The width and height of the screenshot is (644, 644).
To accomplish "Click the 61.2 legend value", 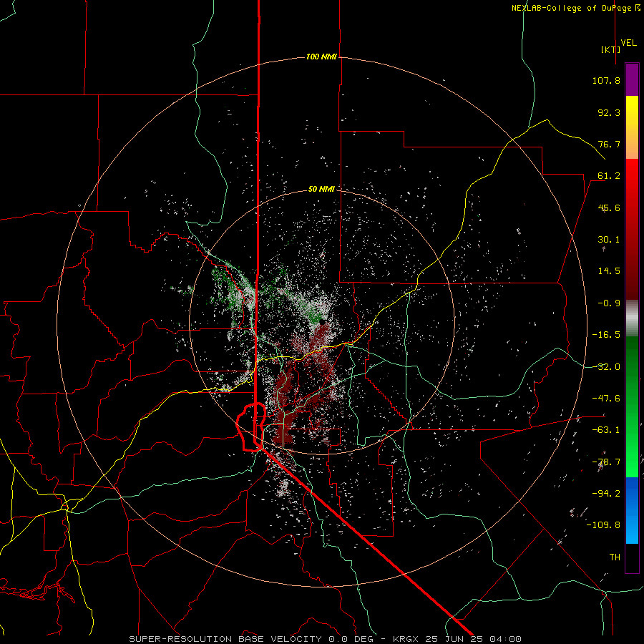I will (609, 176).
